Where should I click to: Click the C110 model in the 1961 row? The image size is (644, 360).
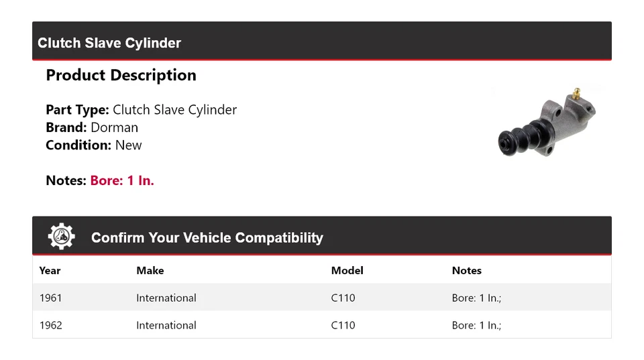click(343, 298)
